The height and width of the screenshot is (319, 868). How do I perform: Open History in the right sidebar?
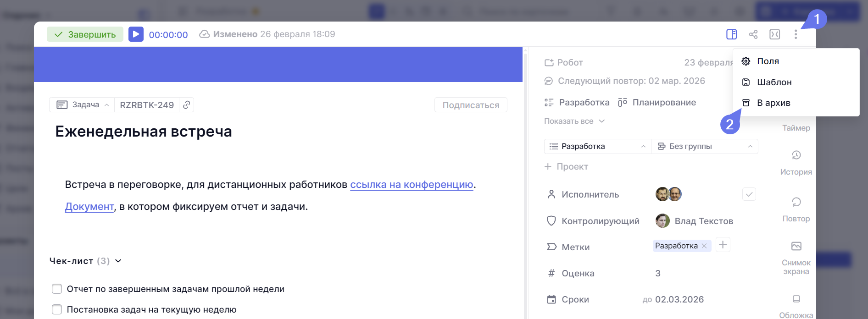796,162
